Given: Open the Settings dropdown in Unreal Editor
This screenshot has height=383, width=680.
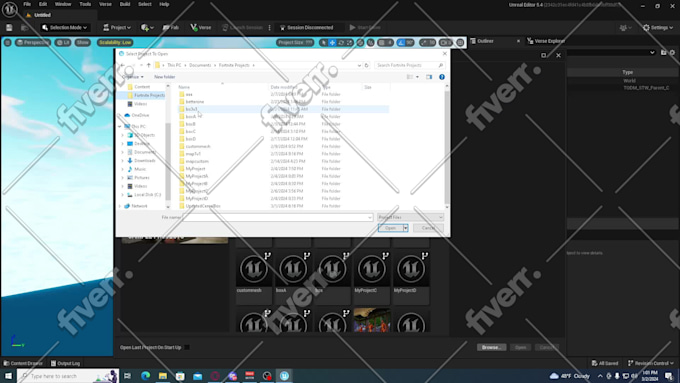Looking at the screenshot, I should (x=658, y=27).
